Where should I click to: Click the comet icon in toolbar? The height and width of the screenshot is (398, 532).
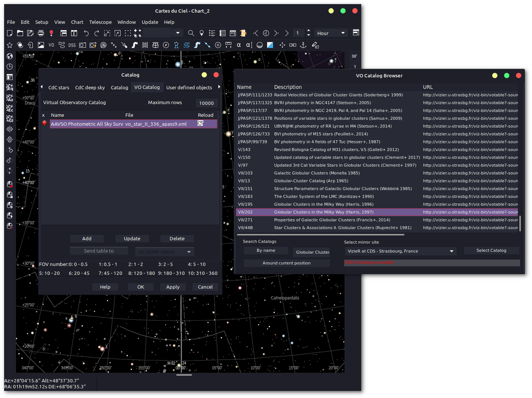pyautogui.click(x=124, y=45)
